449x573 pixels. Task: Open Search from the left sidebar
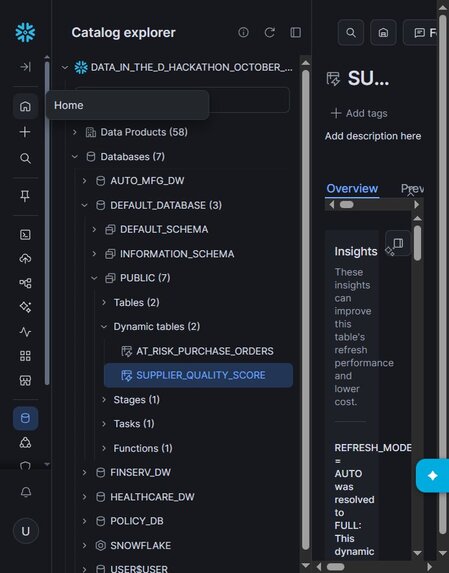tap(25, 159)
